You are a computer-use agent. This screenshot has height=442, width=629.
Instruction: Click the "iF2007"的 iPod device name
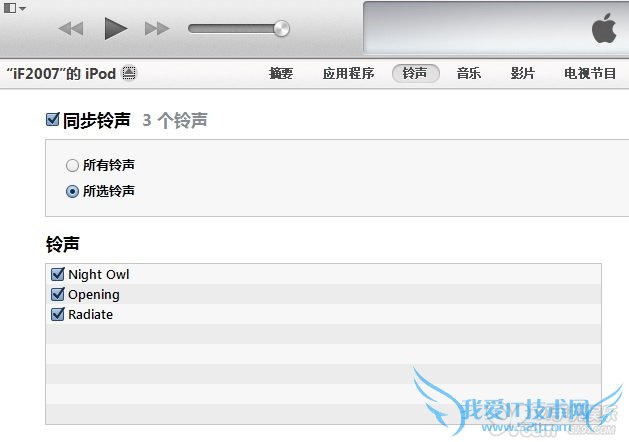[x=61, y=73]
